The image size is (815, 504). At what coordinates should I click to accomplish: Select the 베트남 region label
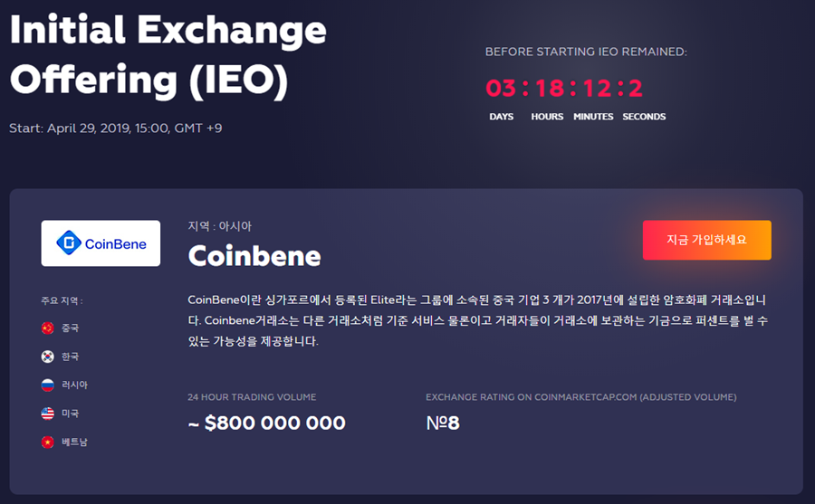(x=74, y=442)
